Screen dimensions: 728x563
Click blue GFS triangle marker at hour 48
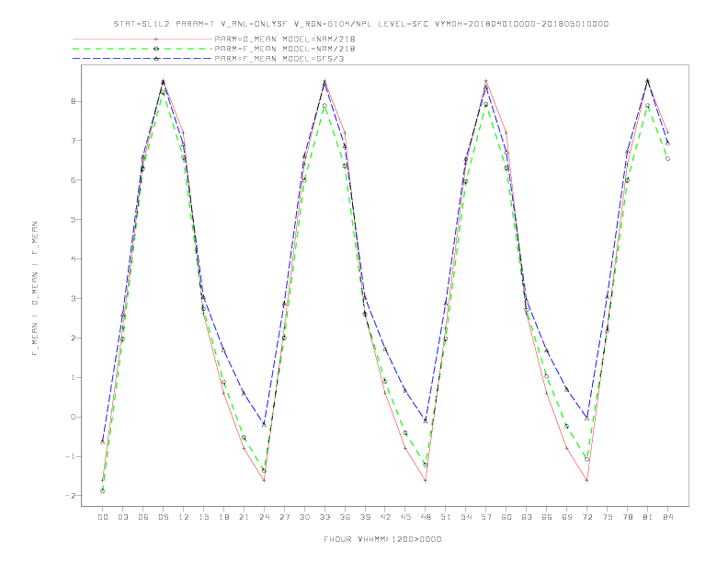click(x=426, y=420)
